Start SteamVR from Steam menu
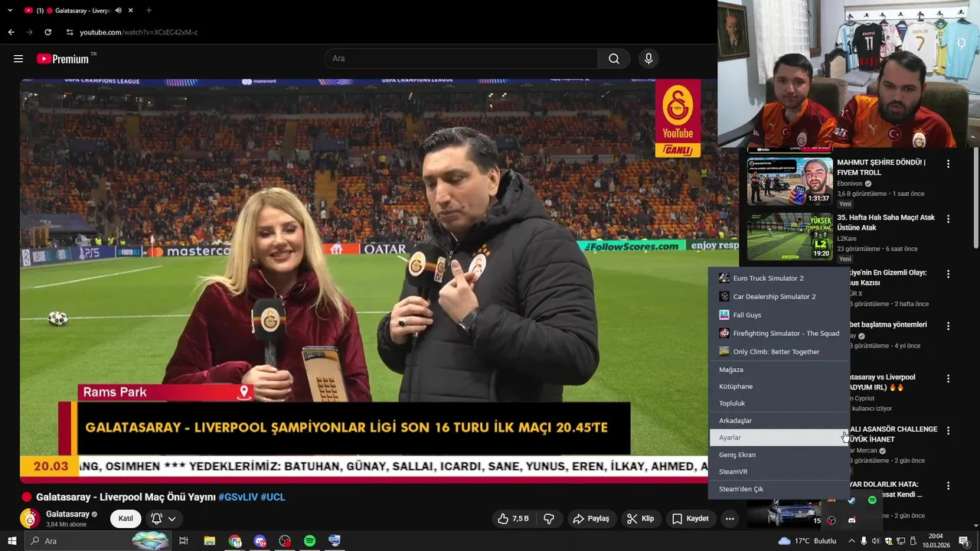Screen dimensions: 980x551 (779, 471)
